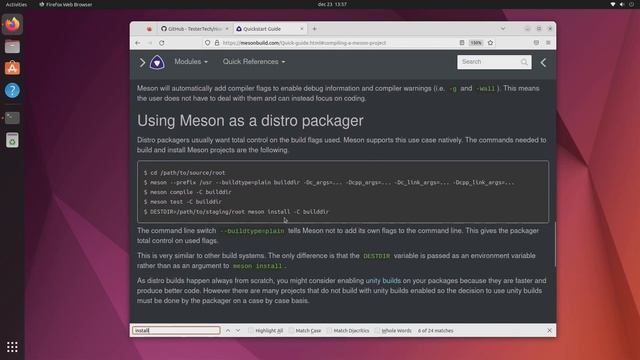
Task: Close the find bar
Action: pos(549,331)
